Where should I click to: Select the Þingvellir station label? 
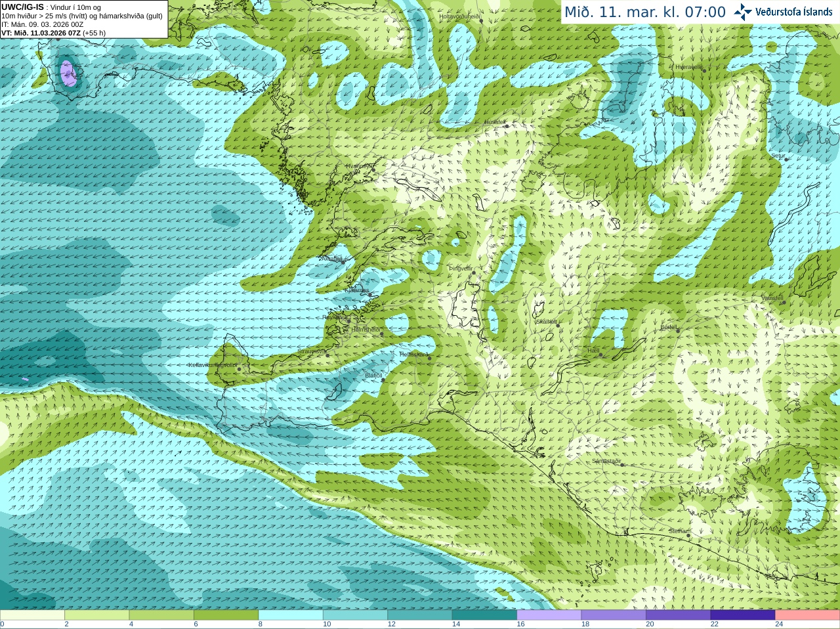tap(461, 269)
